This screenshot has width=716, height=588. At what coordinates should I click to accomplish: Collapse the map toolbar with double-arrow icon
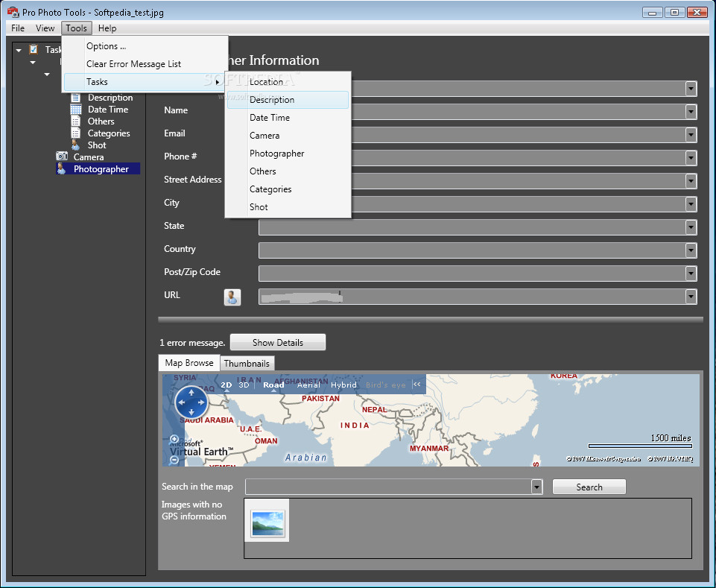click(x=417, y=385)
